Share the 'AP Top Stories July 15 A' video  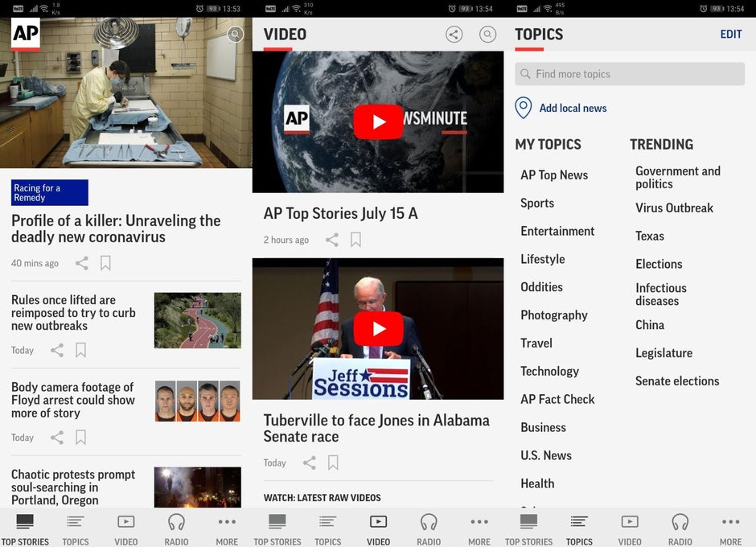(331, 240)
